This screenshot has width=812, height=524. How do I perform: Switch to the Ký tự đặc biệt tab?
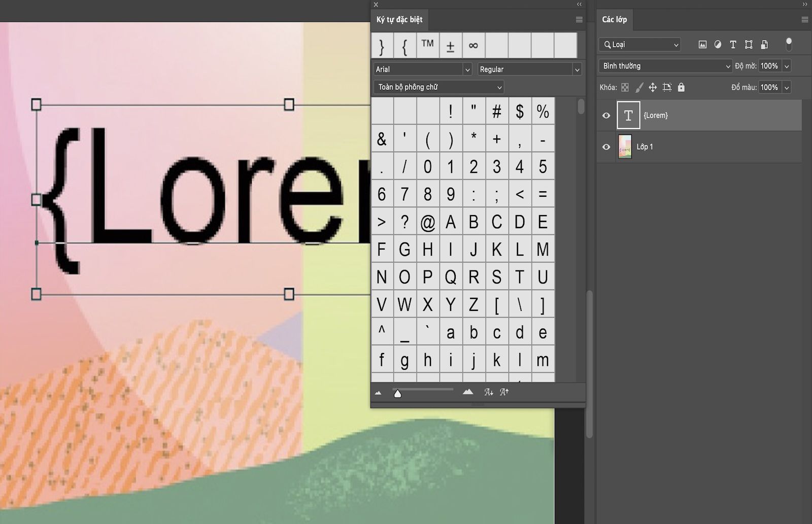[399, 20]
